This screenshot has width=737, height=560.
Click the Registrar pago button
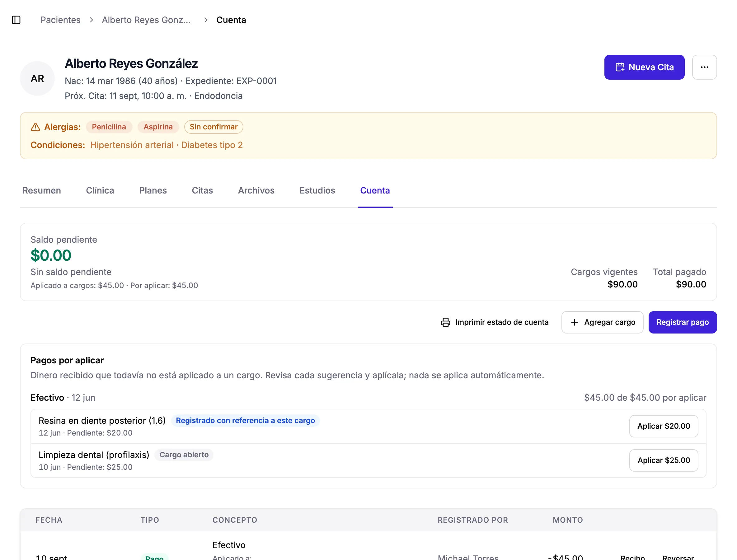[x=682, y=322]
